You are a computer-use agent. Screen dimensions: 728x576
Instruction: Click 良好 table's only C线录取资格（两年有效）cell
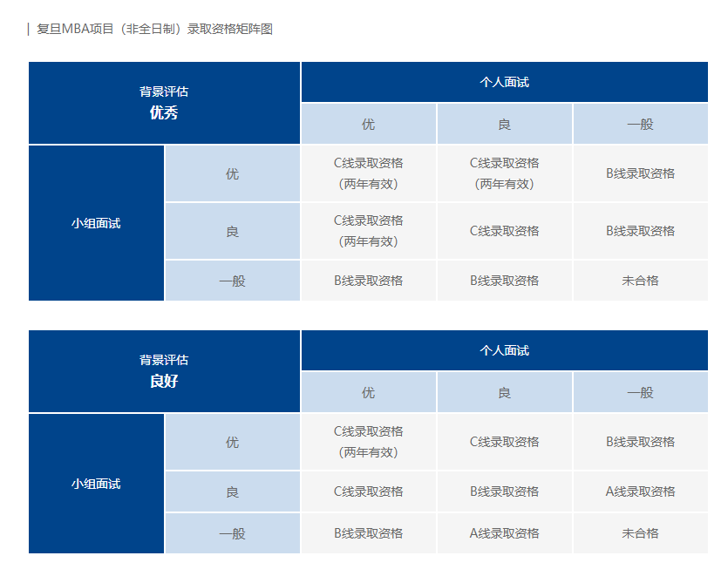tap(368, 442)
